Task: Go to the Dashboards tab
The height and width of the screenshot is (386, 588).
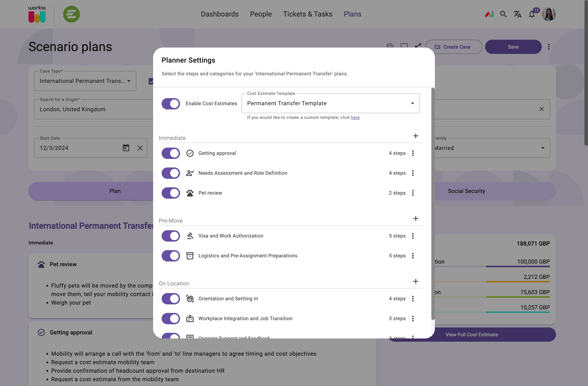Action: (220, 14)
